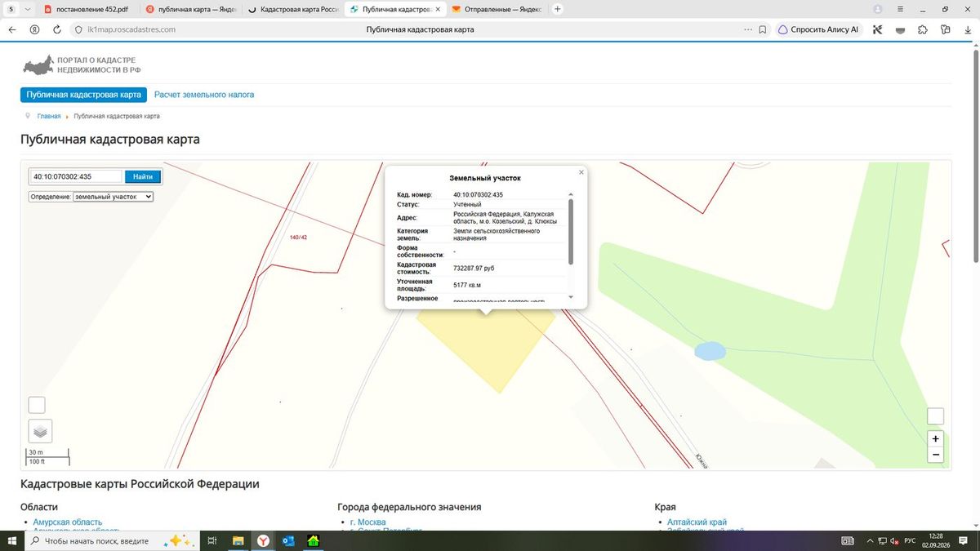Click cadastral value 732287.97 руб

click(x=474, y=268)
